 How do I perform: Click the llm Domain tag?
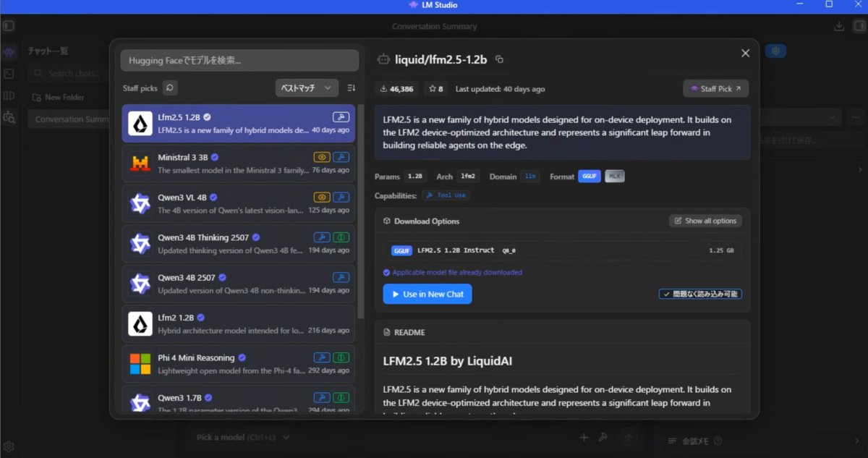530,177
